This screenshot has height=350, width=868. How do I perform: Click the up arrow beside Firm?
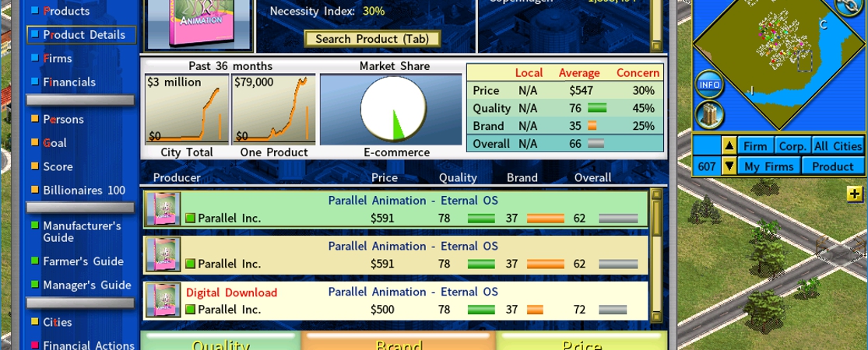pos(729,146)
